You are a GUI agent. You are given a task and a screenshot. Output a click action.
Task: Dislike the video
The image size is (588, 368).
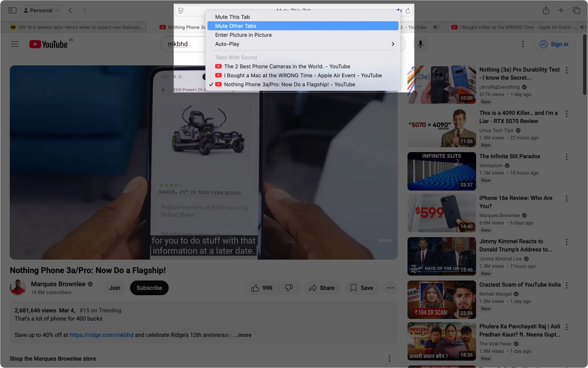(x=289, y=288)
